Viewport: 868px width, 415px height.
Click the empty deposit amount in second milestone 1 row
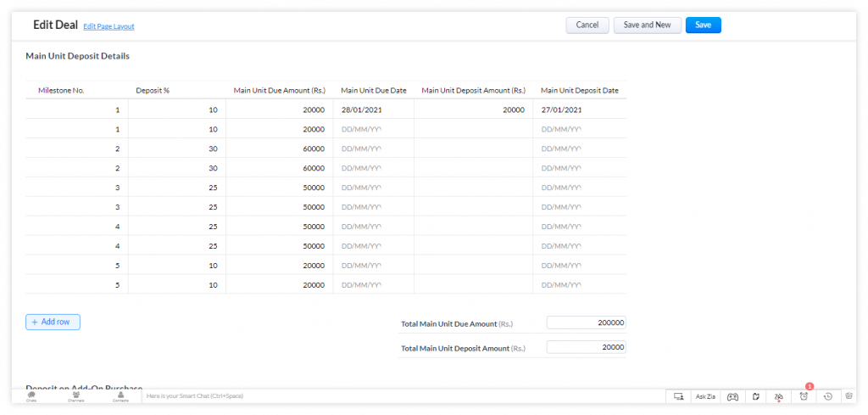(x=473, y=129)
